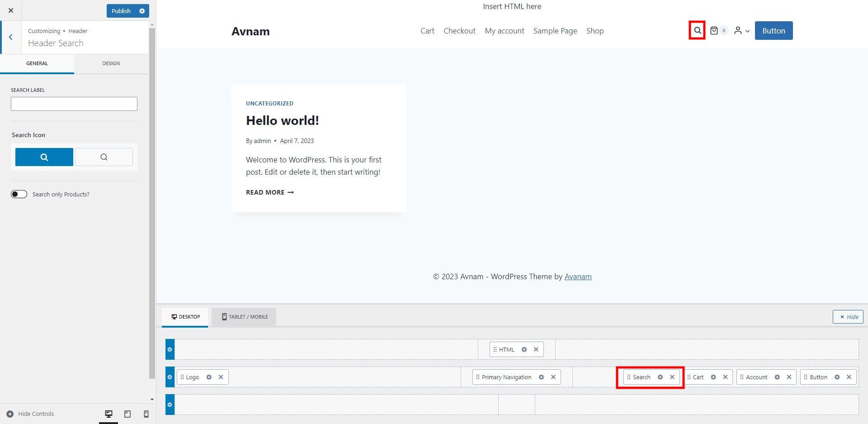Image resolution: width=868 pixels, height=424 pixels.
Task: Click into the Search Label input field
Action: click(x=74, y=104)
